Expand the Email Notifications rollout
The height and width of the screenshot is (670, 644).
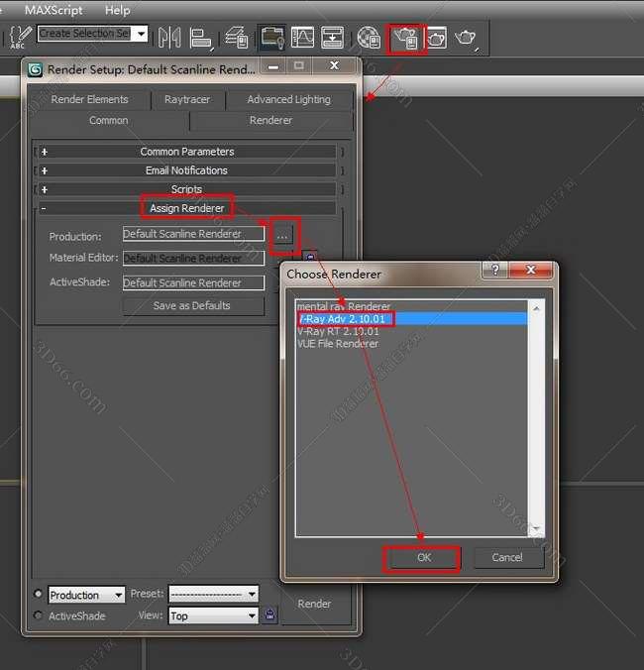point(187,170)
